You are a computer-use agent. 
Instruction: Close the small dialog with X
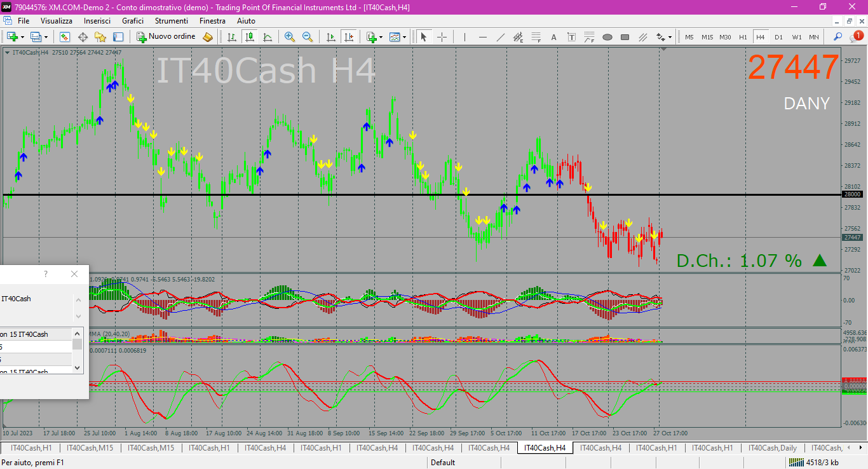[x=74, y=274]
